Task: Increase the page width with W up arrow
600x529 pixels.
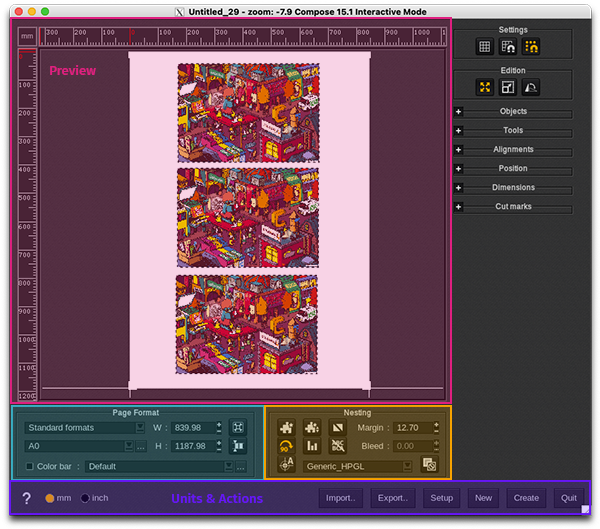Action: (x=219, y=425)
